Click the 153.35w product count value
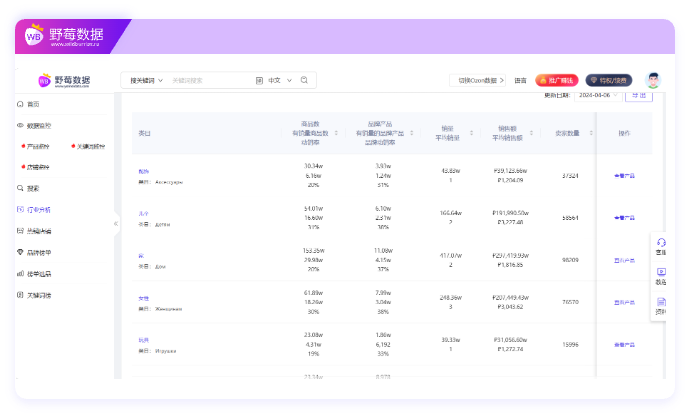Image resolution: width=690 pixels, height=418 pixels. tap(313, 250)
